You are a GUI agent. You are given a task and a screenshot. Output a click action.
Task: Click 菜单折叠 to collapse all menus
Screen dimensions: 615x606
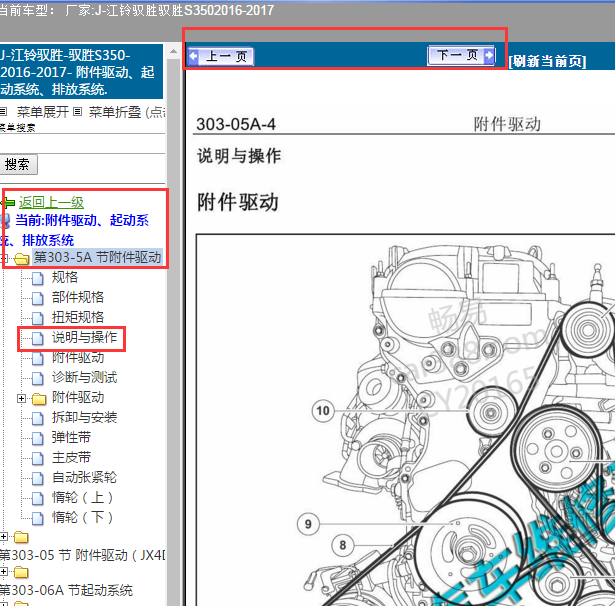[115, 112]
